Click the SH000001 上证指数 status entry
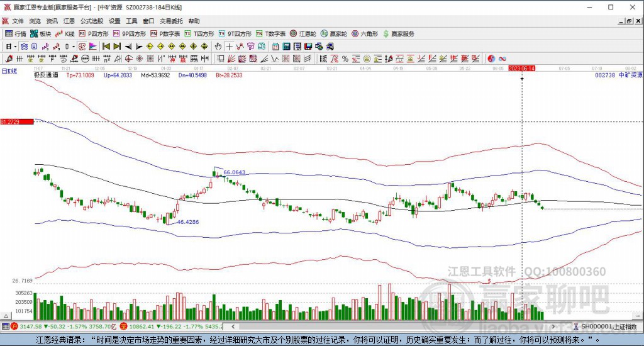 tap(609, 326)
